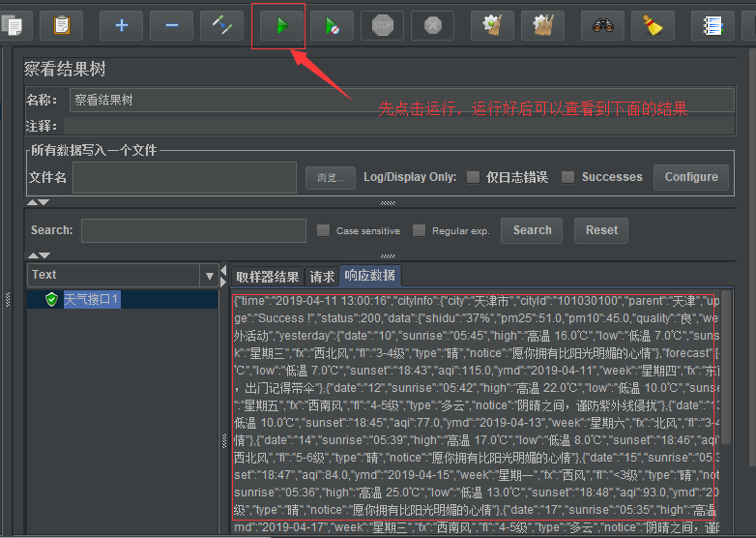Screen dimensions: 756x538
Task: Click green shield icon of 天气接口1
Action: tap(51, 299)
